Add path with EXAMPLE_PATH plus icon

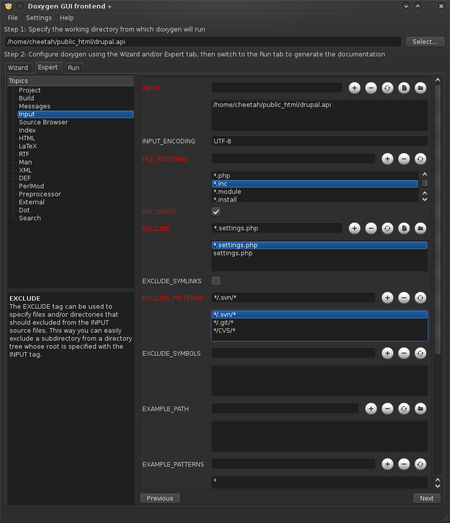(371, 409)
